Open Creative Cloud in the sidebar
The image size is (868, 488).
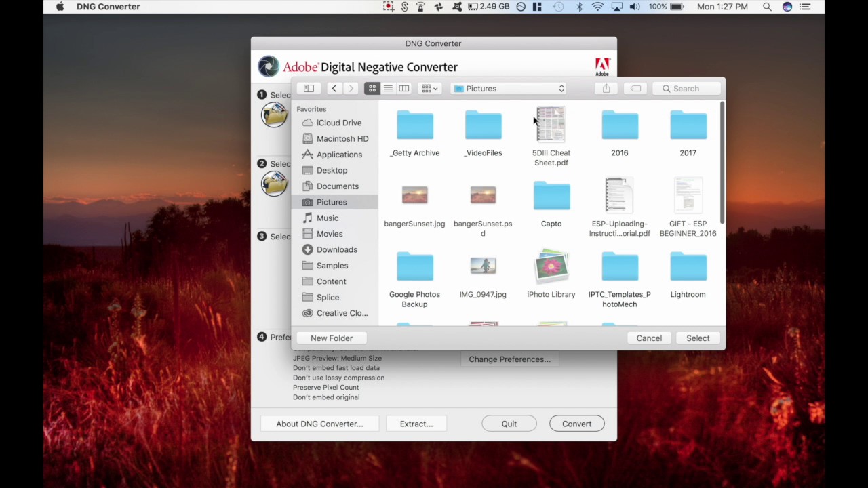(335, 313)
